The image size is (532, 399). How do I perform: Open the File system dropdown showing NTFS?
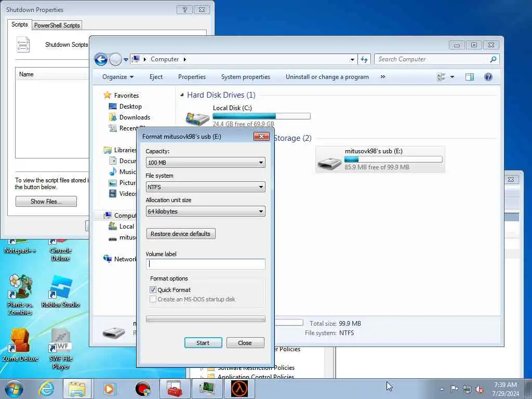(x=205, y=187)
